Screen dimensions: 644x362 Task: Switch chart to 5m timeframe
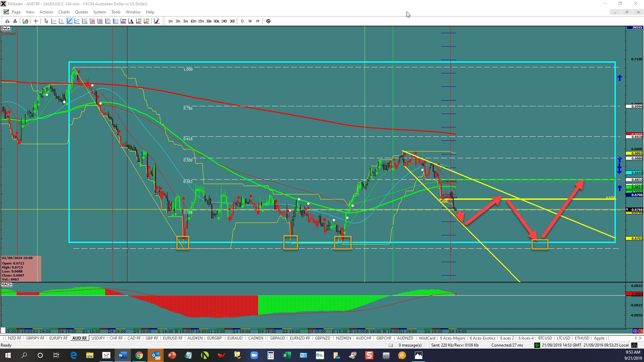click(185, 21)
